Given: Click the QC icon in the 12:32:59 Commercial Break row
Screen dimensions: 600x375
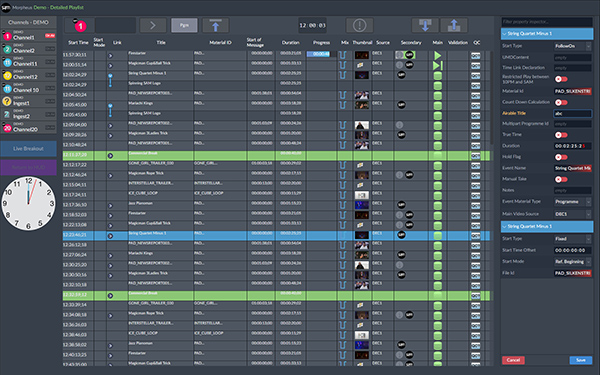Looking at the screenshot, I should coord(476,296).
